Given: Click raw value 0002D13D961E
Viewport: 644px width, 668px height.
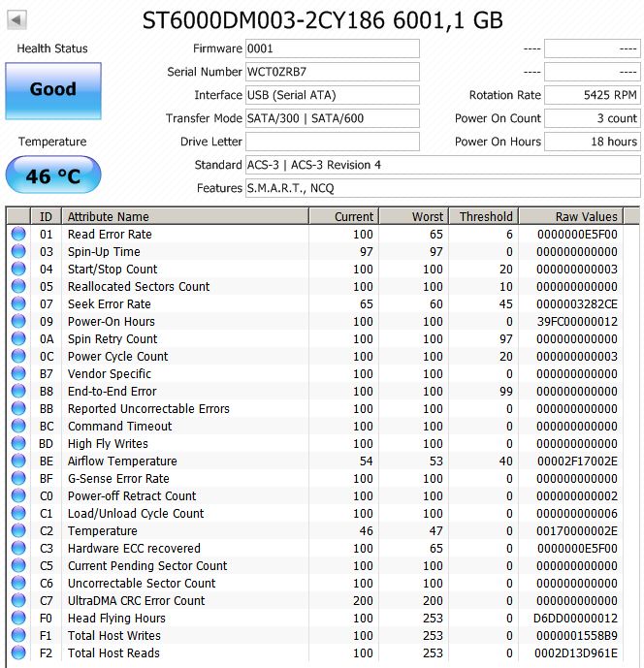Looking at the screenshot, I should (x=576, y=653).
